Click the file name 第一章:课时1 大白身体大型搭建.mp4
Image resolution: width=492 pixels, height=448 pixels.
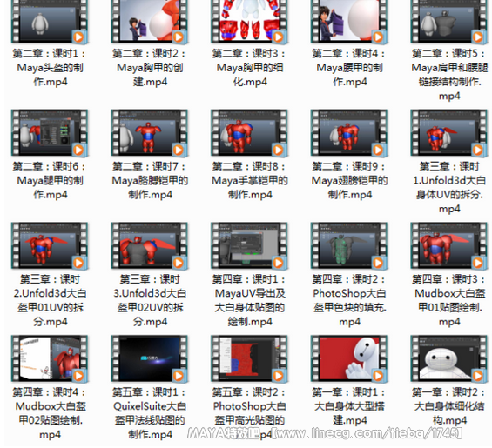[x=349, y=406]
